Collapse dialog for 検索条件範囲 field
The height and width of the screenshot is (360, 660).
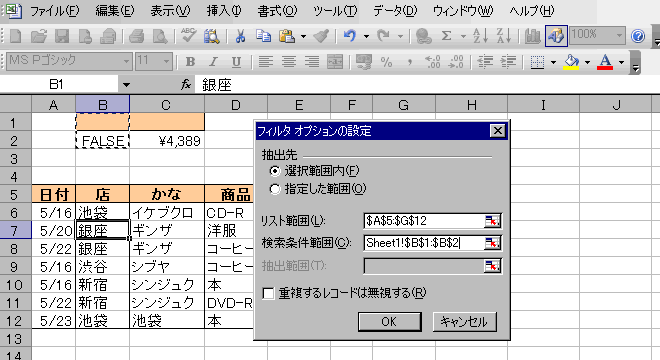coord(492,243)
